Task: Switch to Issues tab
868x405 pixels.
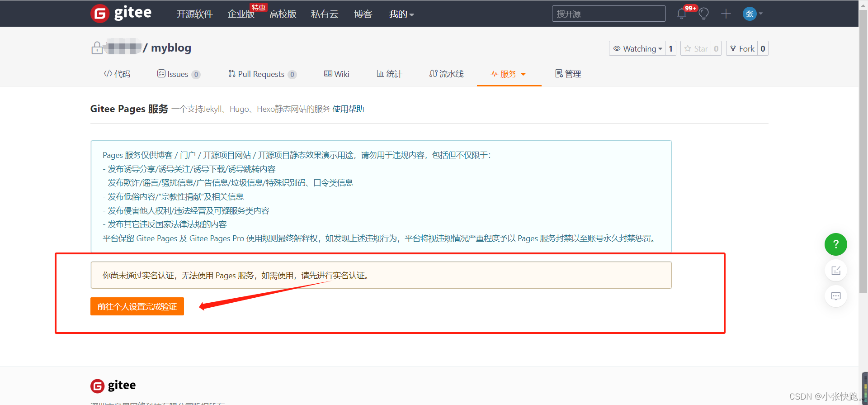Action: 179,74
